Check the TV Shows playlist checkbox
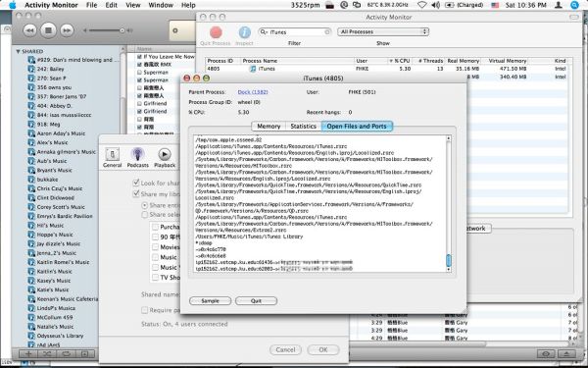This screenshot has width=588, height=368. click(x=155, y=278)
